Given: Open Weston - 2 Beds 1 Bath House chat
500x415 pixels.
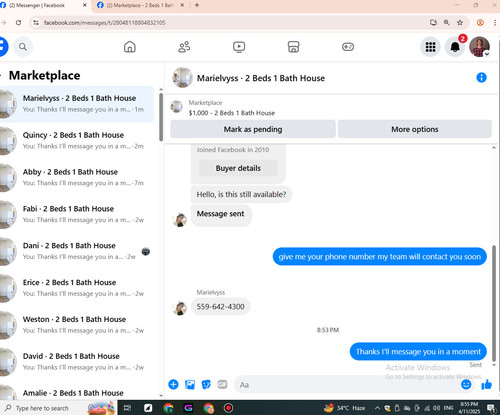Looking at the screenshot, I should (77, 324).
